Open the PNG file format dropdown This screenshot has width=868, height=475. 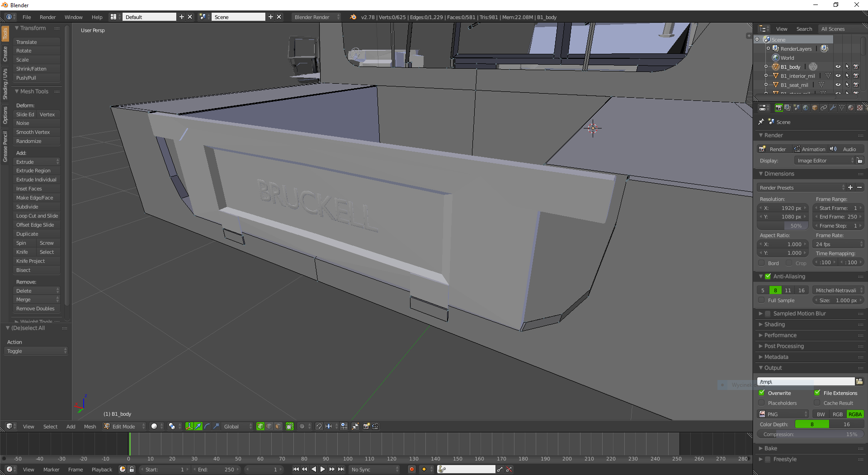(783, 414)
